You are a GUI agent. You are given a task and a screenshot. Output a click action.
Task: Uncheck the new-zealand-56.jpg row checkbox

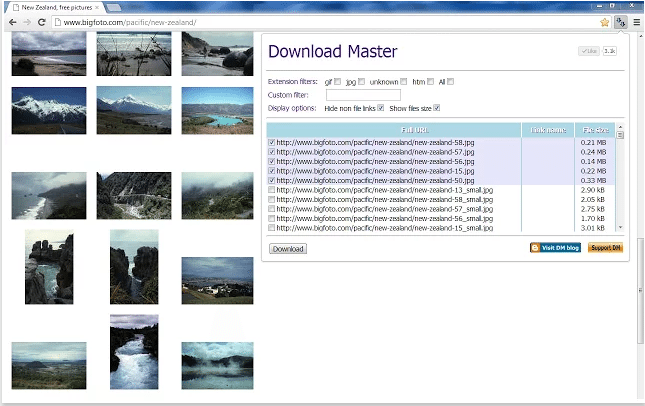pos(271,161)
